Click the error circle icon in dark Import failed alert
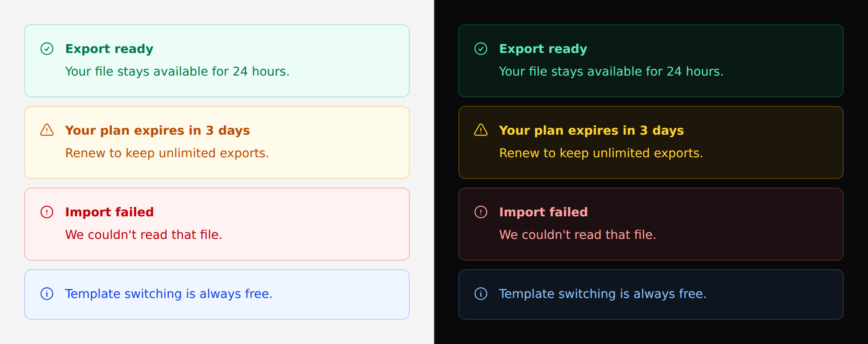The width and height of the screenshot is (868, 344). point(481,212)
